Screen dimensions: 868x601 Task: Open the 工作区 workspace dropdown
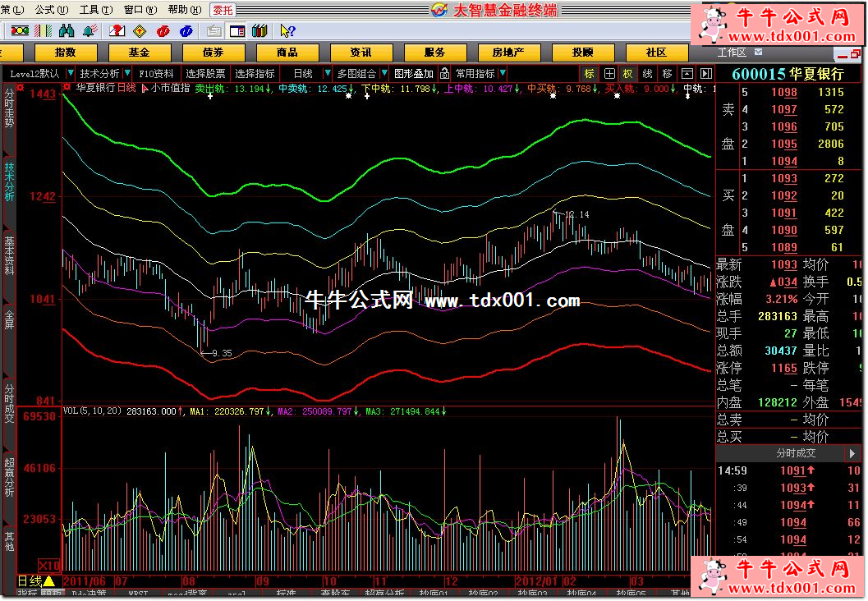(759, 52)
